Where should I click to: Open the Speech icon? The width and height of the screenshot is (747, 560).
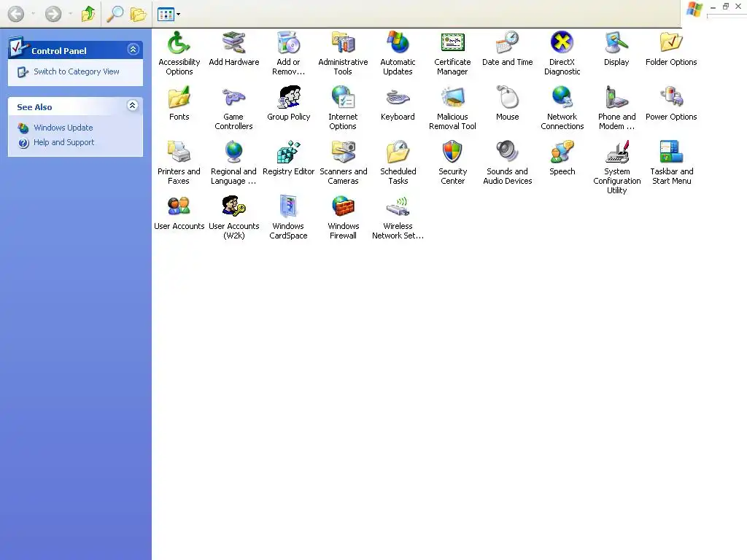(x=562, y=152)
